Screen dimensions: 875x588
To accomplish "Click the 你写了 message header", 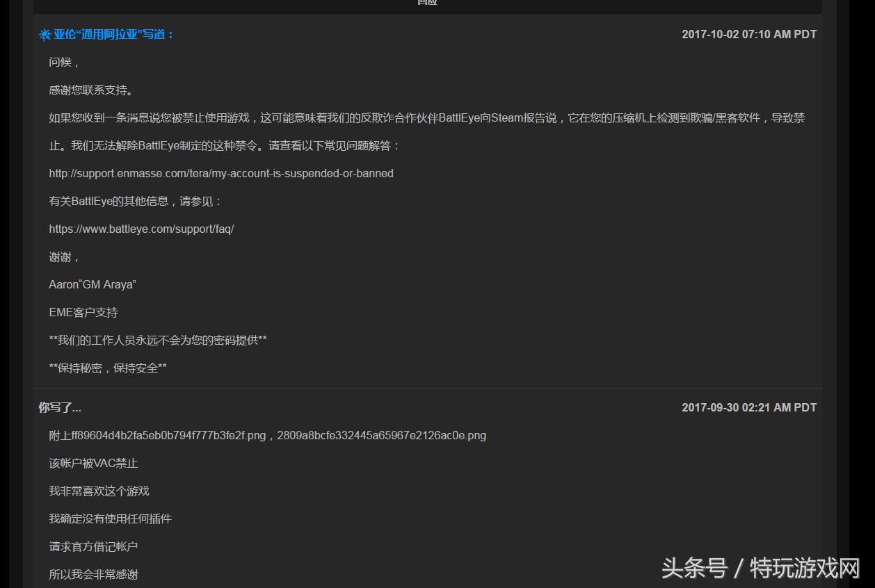I will [59, 407].
